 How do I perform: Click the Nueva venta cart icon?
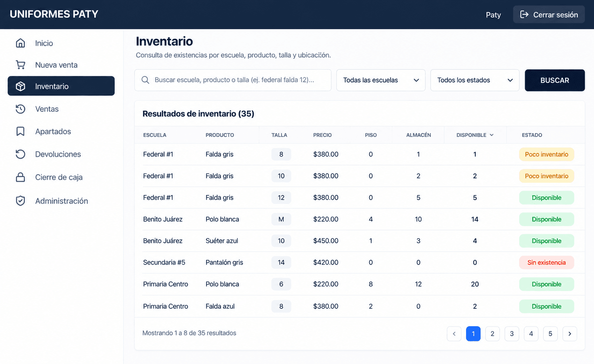(20, 65)
